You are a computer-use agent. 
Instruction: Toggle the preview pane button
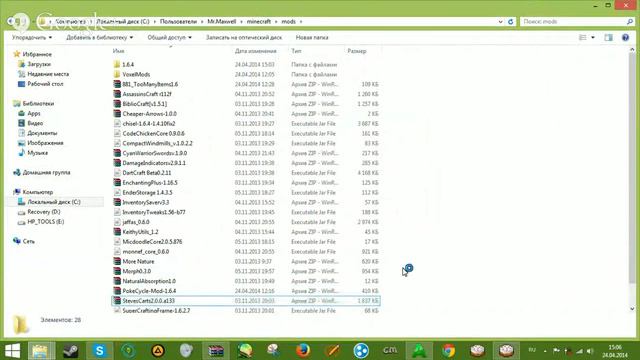click(608, 38)
